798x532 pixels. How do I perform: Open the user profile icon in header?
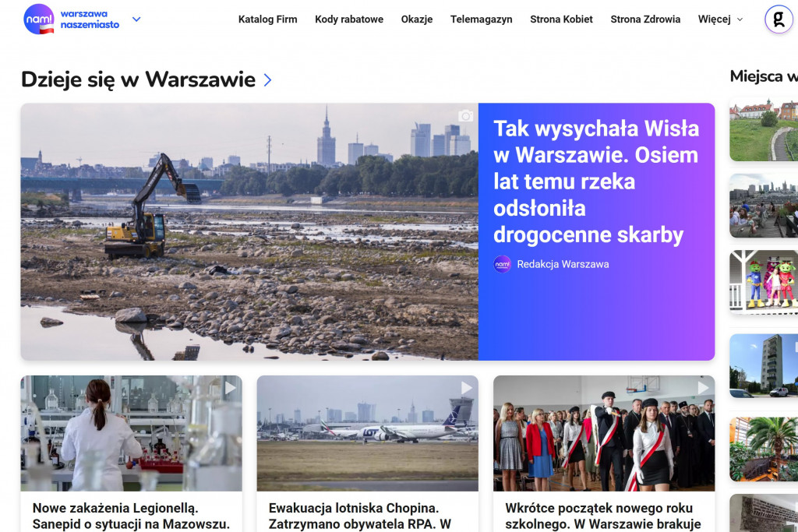tap(778, 19)
